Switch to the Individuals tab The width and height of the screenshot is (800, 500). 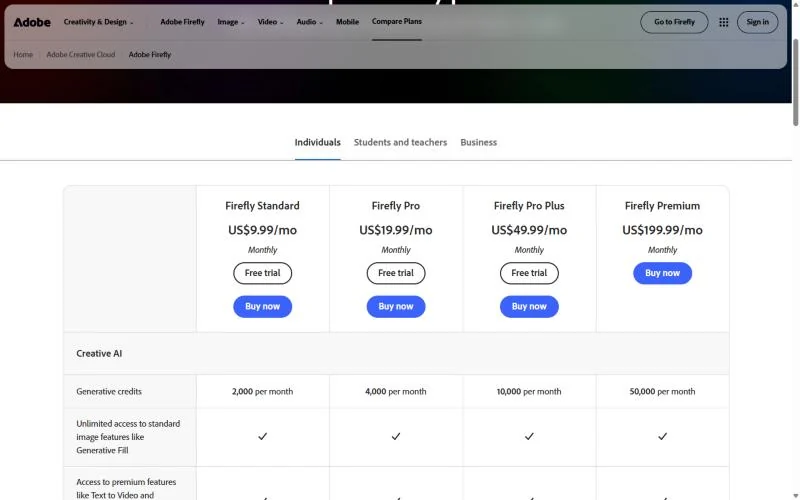[x=317, y=142]
